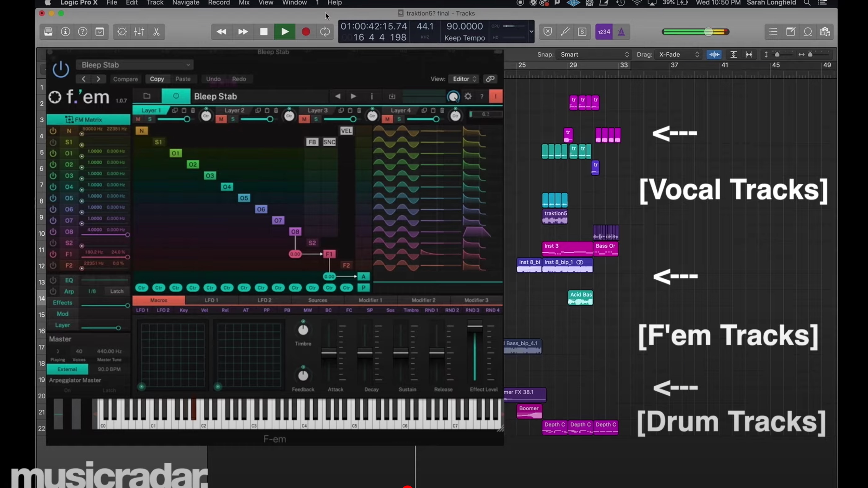The height and width of the screenshot is (488, 868).
Task: Open f'em settings gear icon
Action: tap(468, 96)
